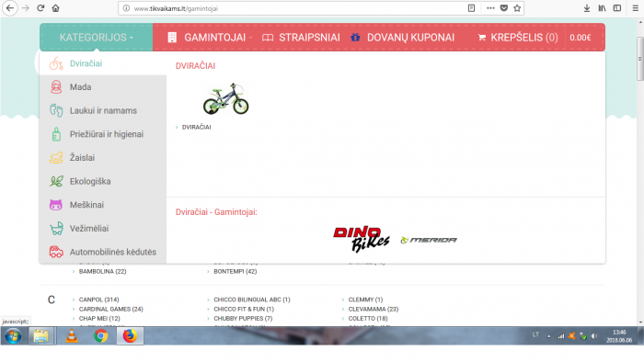Open the CANPOL (314) manufacturer link
Screen dimensions: 644x362
[x=98, y=300]
